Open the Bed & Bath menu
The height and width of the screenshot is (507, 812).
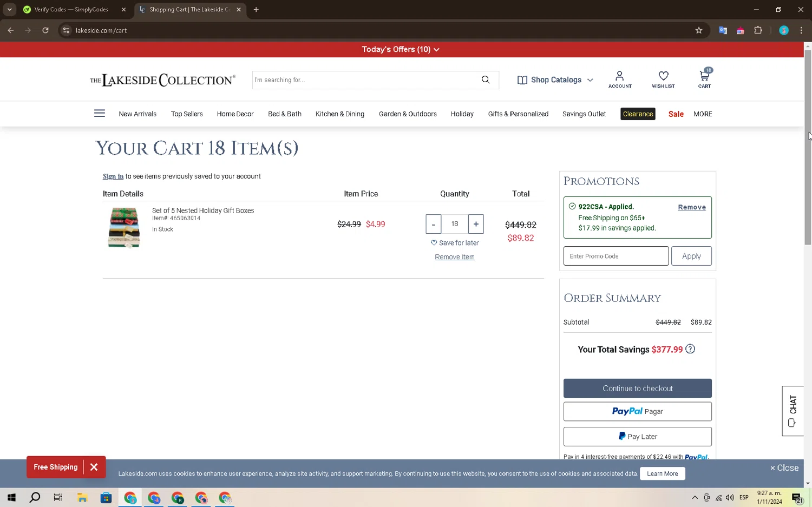(x=285, y=114)
